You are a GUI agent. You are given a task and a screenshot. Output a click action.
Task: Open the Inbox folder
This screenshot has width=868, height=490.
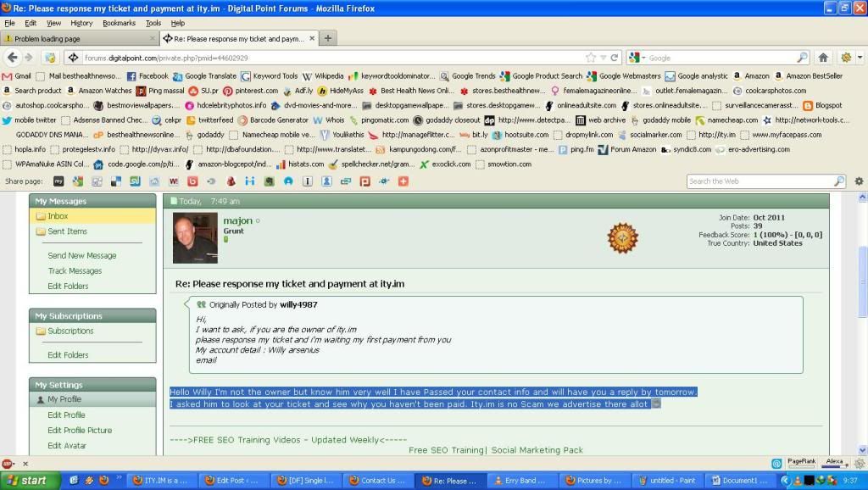coord(58,216)
